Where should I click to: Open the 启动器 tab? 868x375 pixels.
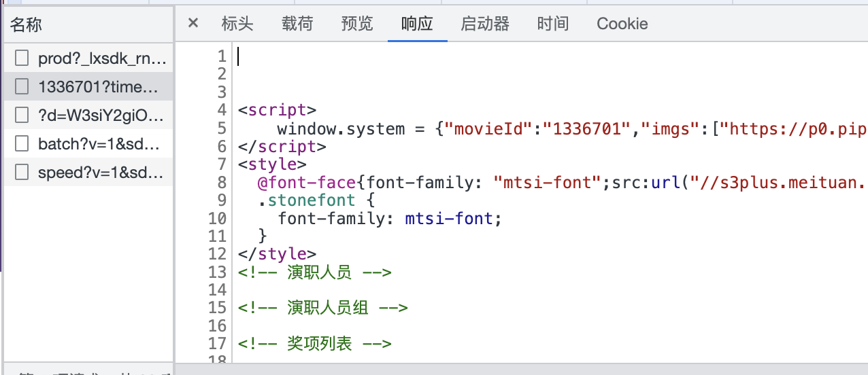(485, 24)
